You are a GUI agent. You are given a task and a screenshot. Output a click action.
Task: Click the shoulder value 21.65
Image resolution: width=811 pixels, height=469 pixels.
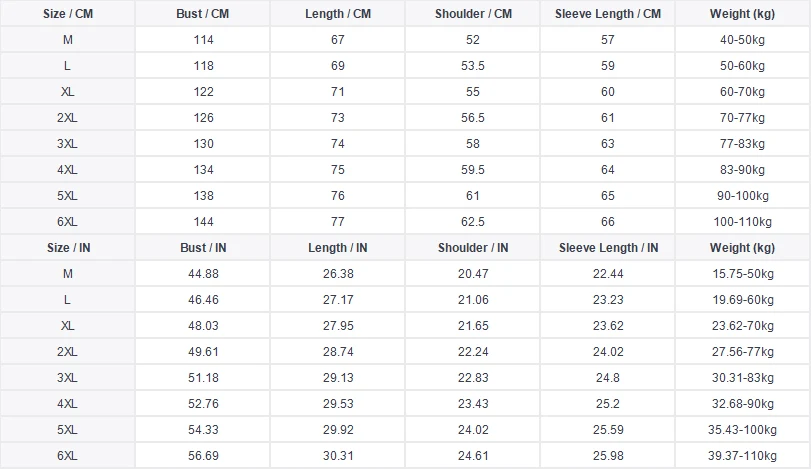pos(473,325)
